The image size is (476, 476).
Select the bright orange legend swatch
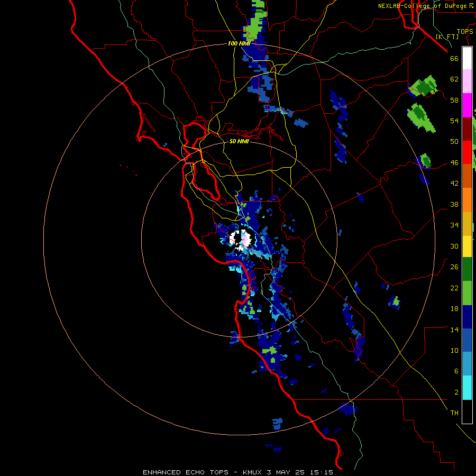pyautogui.click(x=467, y=200)
